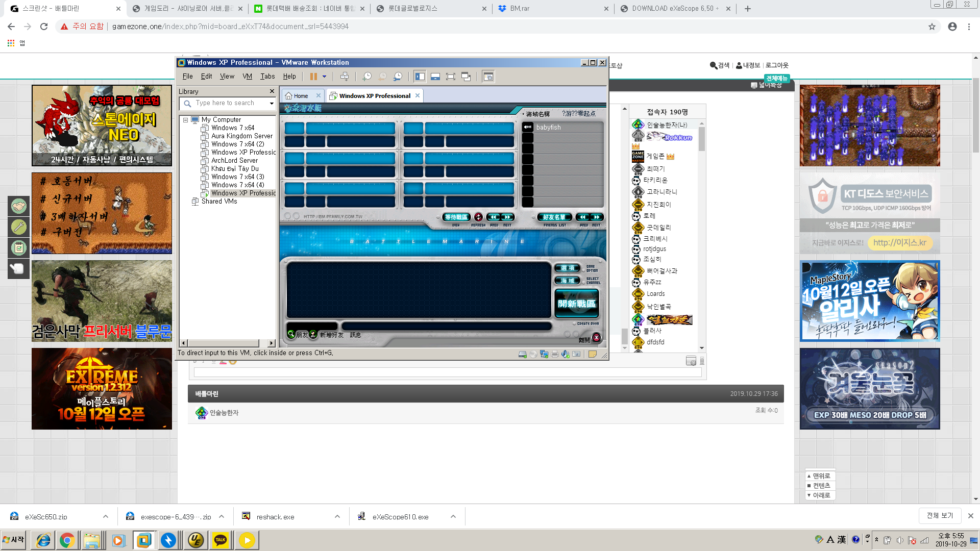Expand the Library search dropdown arrow
This screenshot has width=980, height=551.
click(x=272, y=104)
